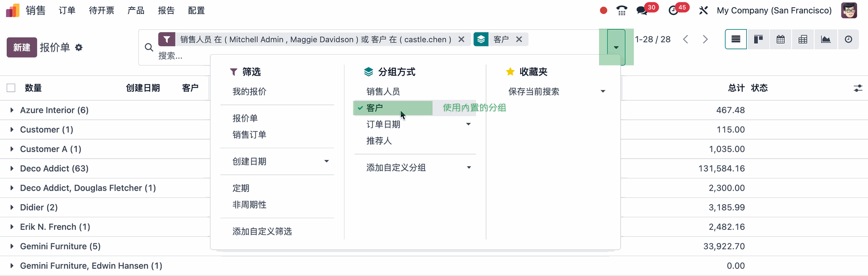Open the 订单 menu
868x276 pixels.
coord(67,10)
